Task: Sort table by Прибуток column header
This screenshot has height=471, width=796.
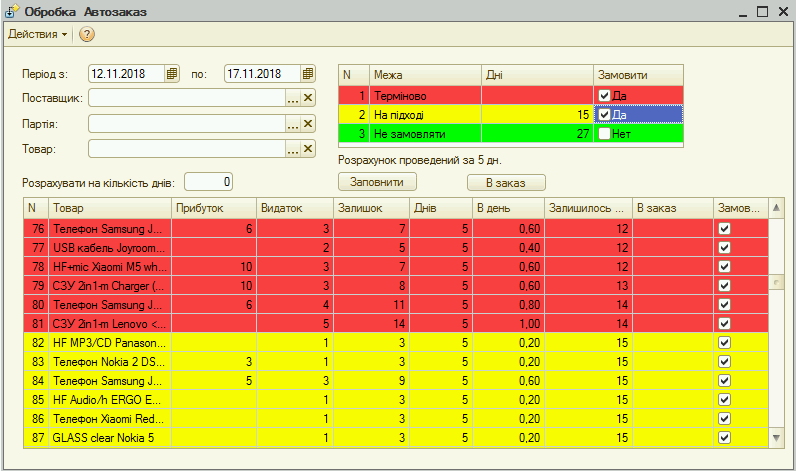Action: (x=212, y=207)
